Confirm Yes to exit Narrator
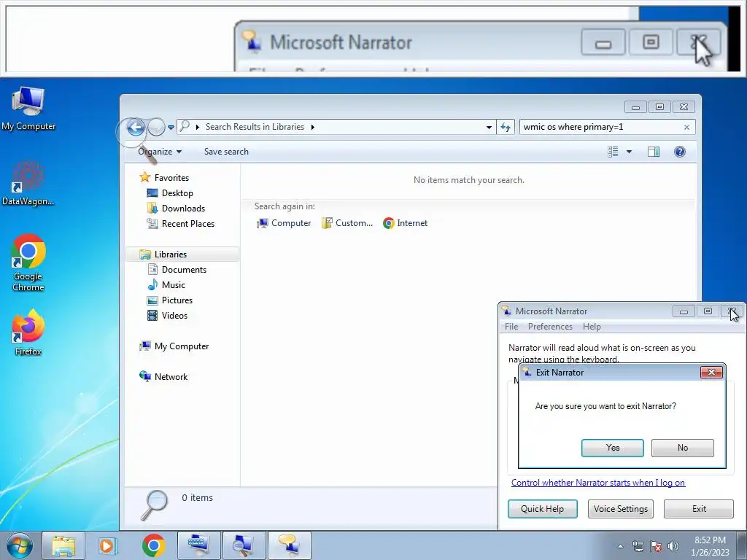 (x=613, y=448)
